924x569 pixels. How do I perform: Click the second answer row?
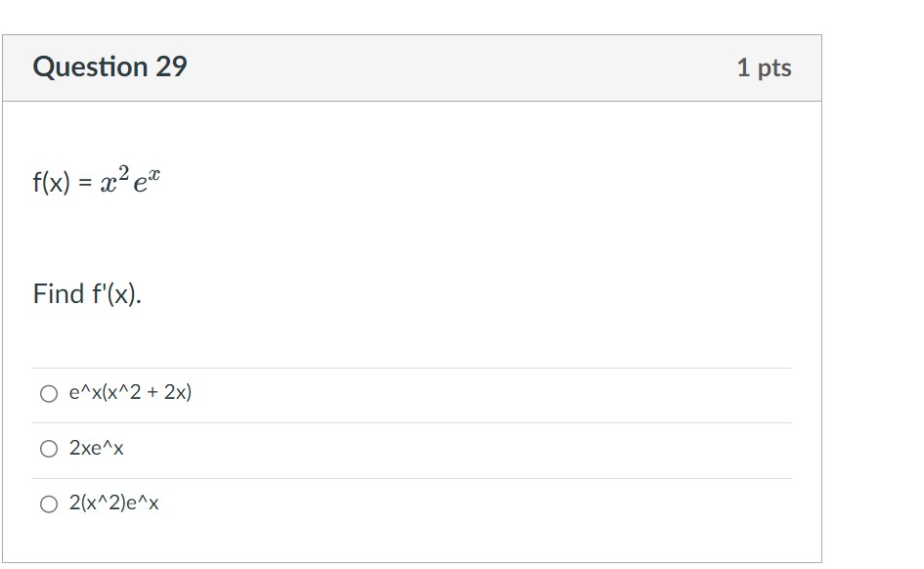click(293, 449)
